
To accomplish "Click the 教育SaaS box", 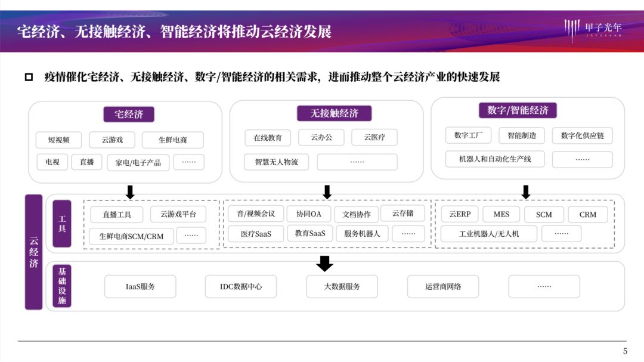I will point(310,233).
